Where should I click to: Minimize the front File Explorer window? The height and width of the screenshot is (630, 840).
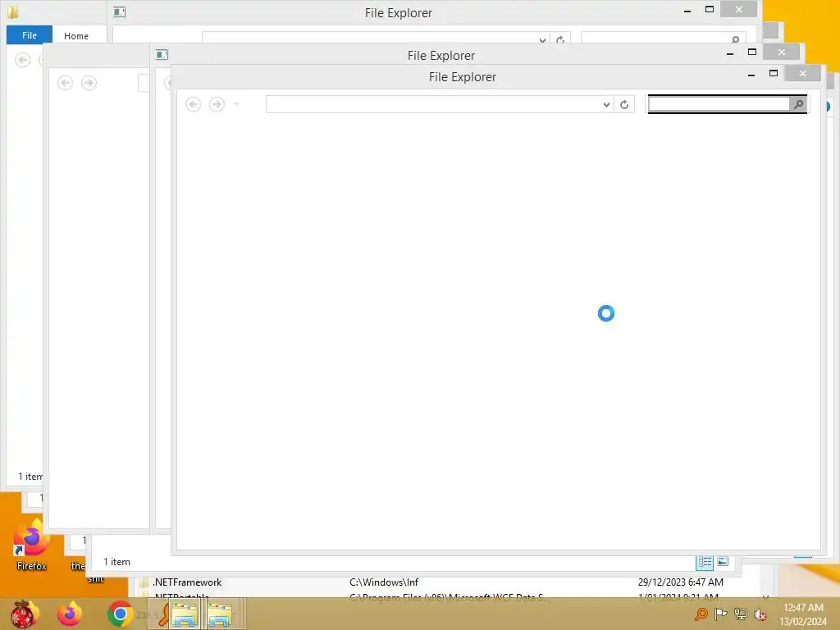(x=751, y=75)
